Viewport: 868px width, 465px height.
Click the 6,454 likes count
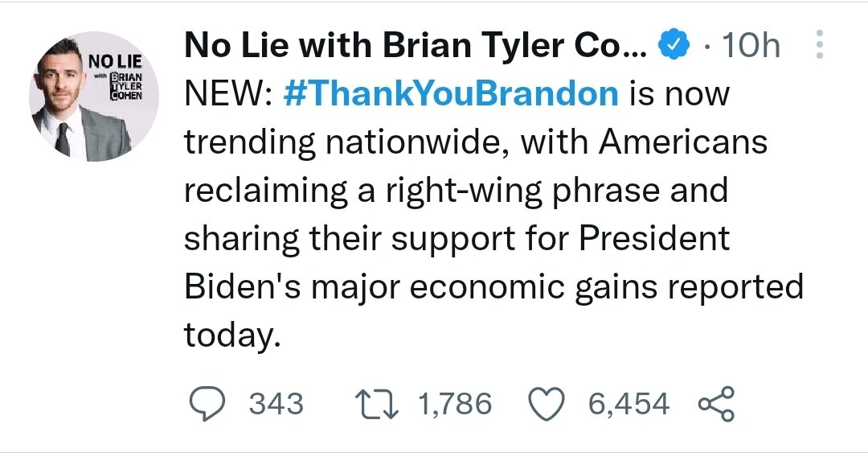click(x=628, y=404)
